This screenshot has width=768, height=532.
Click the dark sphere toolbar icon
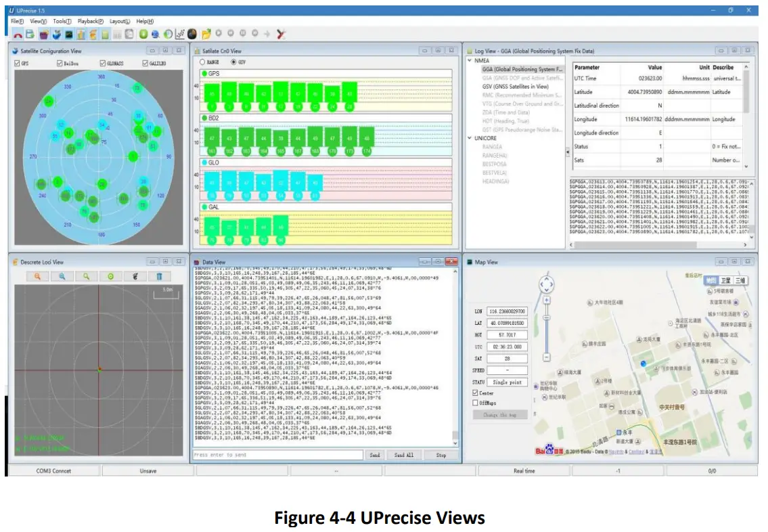[192, 34]
